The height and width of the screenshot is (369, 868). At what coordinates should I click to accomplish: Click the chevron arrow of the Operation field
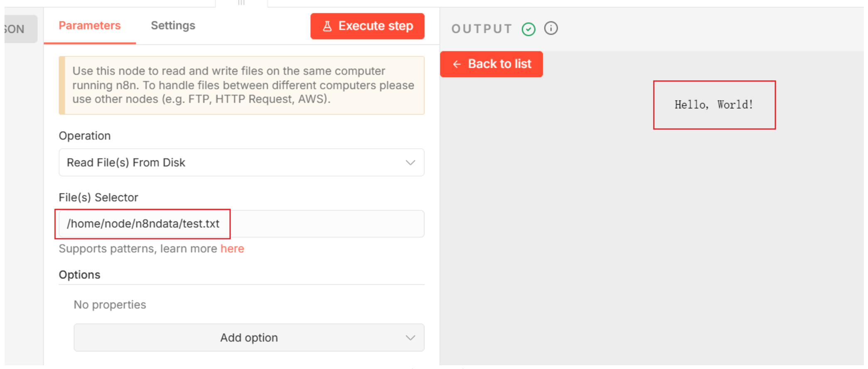[410, 162]
